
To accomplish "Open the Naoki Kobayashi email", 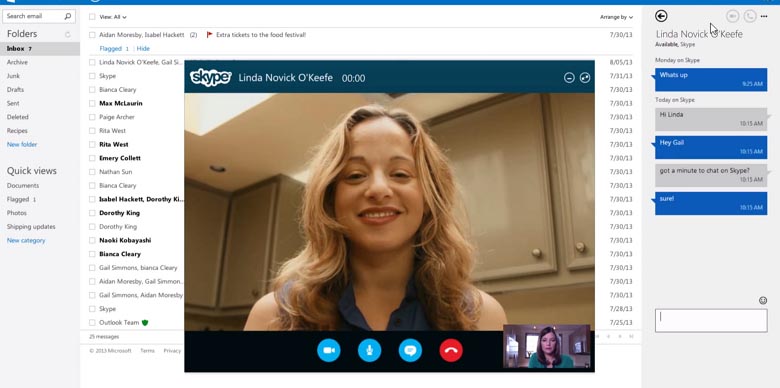I will (125, 240).
